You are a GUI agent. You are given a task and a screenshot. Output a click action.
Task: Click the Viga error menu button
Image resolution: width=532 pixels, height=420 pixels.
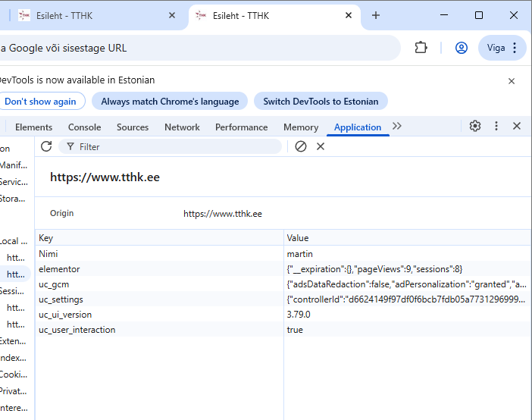502,48
